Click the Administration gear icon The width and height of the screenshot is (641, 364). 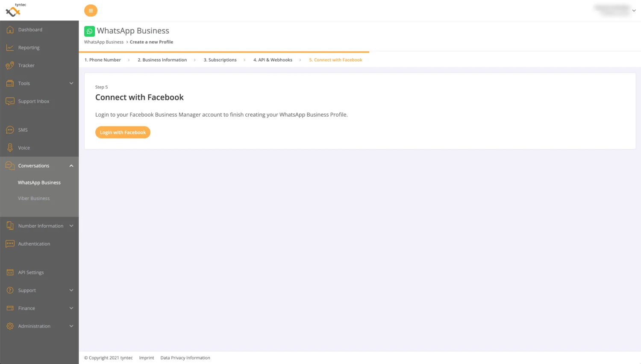pos(10,326)
